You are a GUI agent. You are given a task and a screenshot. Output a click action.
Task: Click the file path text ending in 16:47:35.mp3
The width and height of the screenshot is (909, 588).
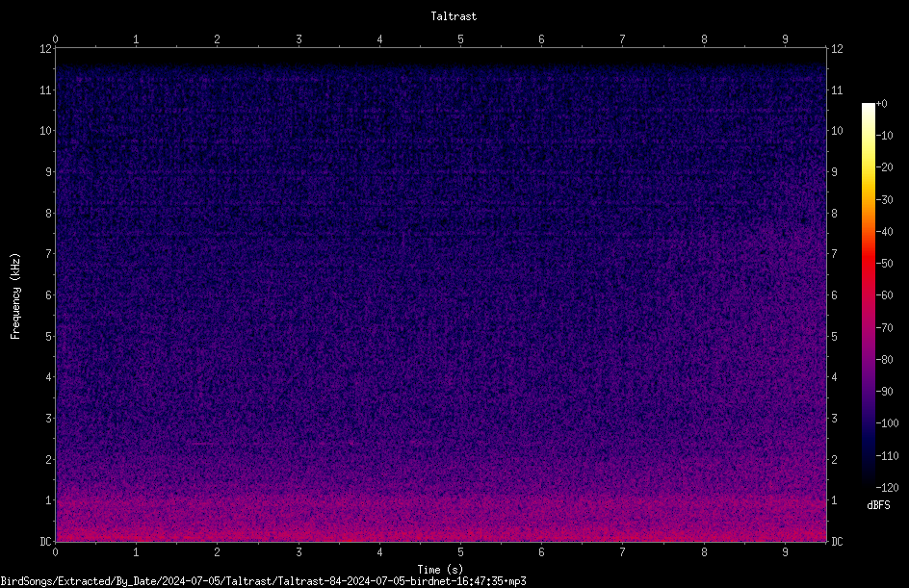coord(263,581)
